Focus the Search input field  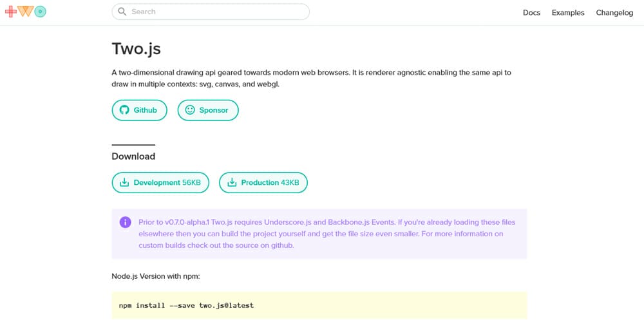click(x=211, y=12)
